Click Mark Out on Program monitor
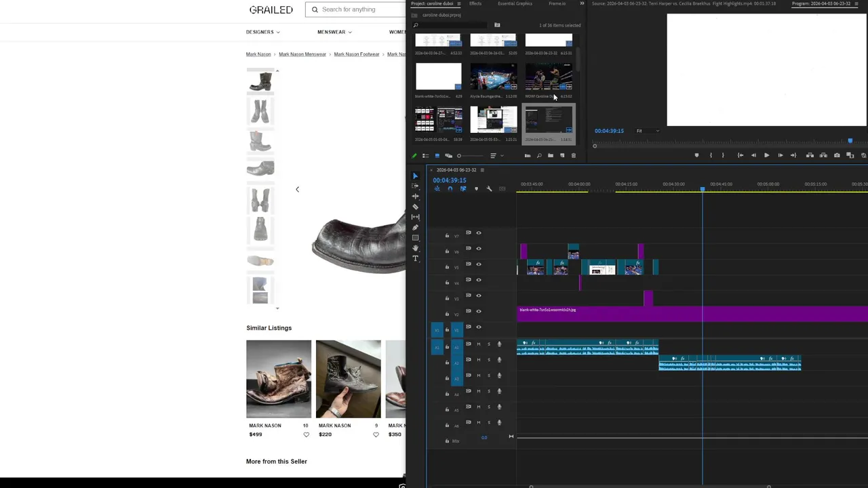 pyautogui.click(x=723, y=155)
